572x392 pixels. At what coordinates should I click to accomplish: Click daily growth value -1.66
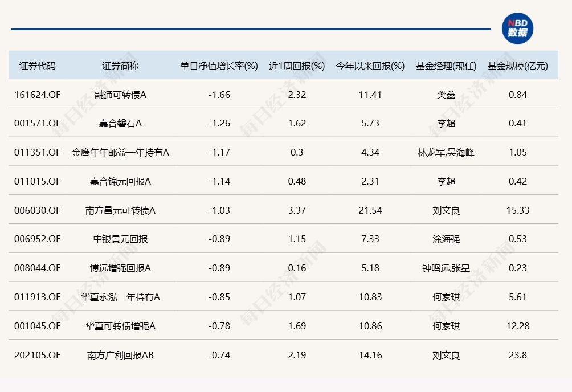[219, 95]
